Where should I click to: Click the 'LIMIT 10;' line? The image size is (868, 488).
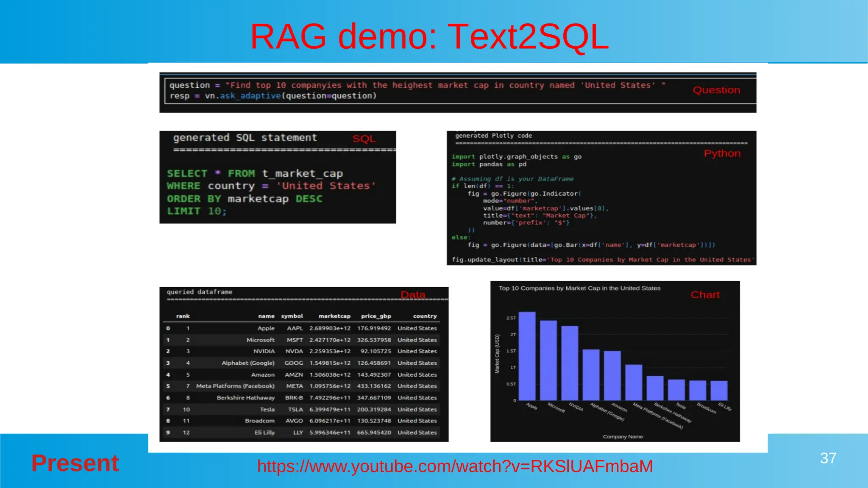[x=197, y=211]
